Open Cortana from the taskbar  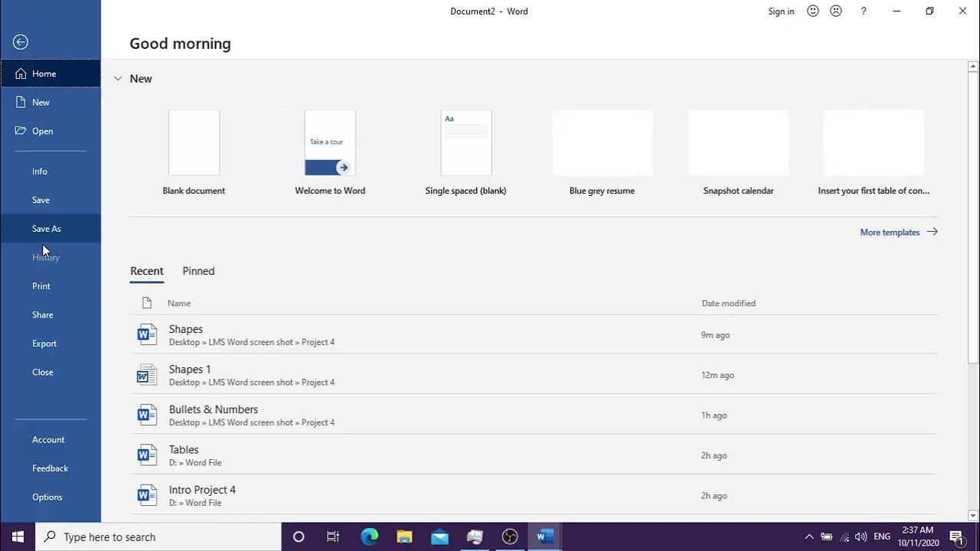coord(299,537)
